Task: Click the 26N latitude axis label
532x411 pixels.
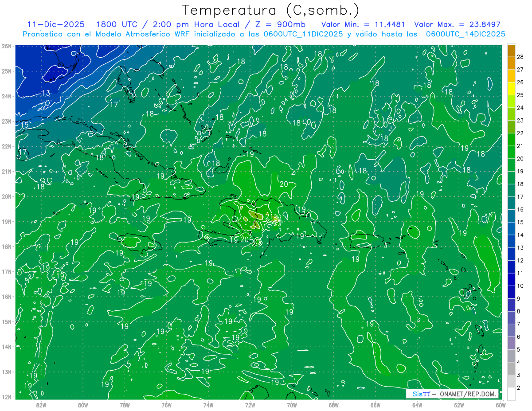Action: (6, 46)
